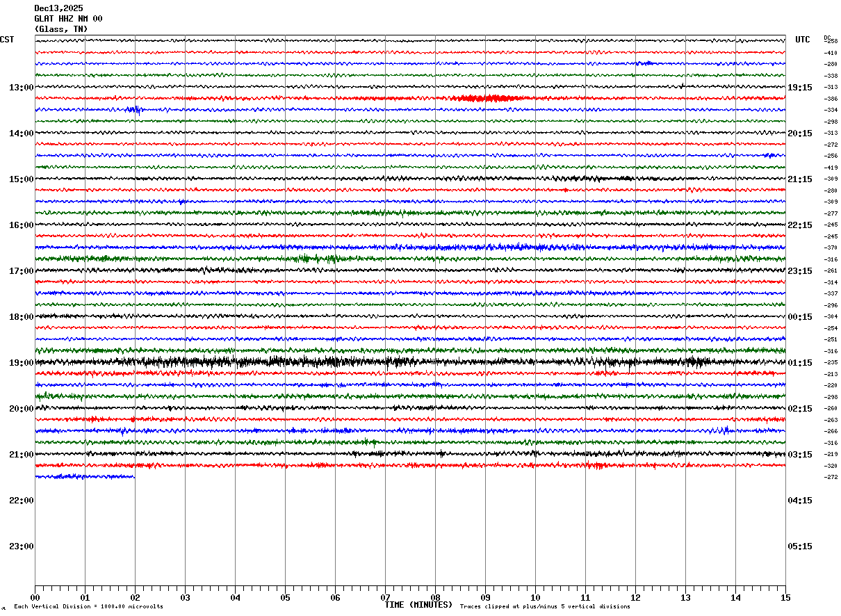This screenshot has width=841, height=616.
Task: Click the DC offset value -235
Action: (x=831, y=362)
